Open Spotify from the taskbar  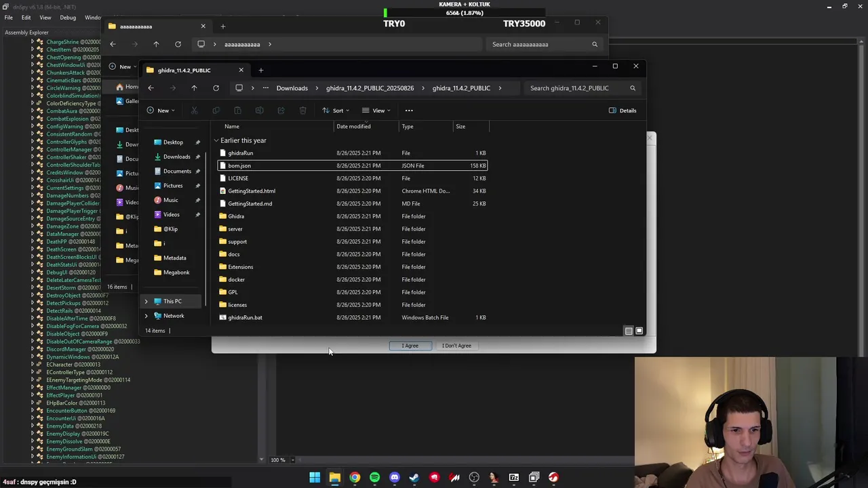[374, 478]
